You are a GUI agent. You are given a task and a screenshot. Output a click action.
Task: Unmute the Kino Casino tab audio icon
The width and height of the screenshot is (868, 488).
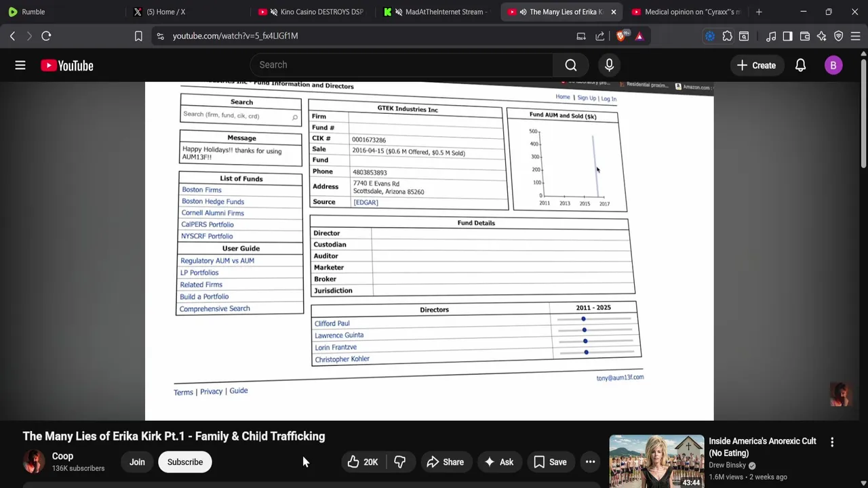click(274, 12)
